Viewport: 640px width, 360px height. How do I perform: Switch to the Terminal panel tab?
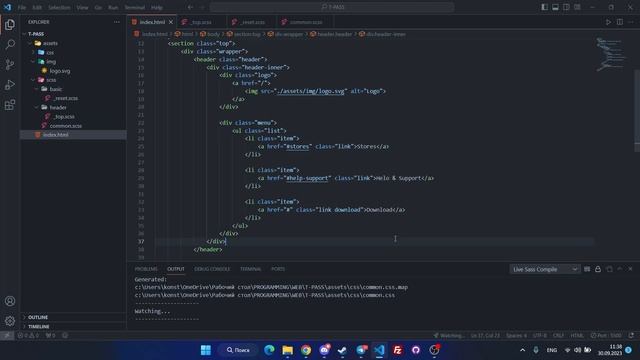point(251,269)
